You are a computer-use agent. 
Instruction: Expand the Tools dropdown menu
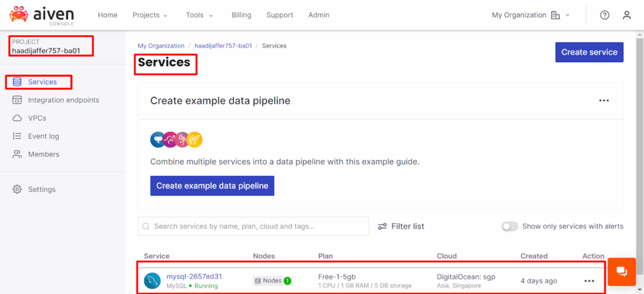[x=199, y=15]
